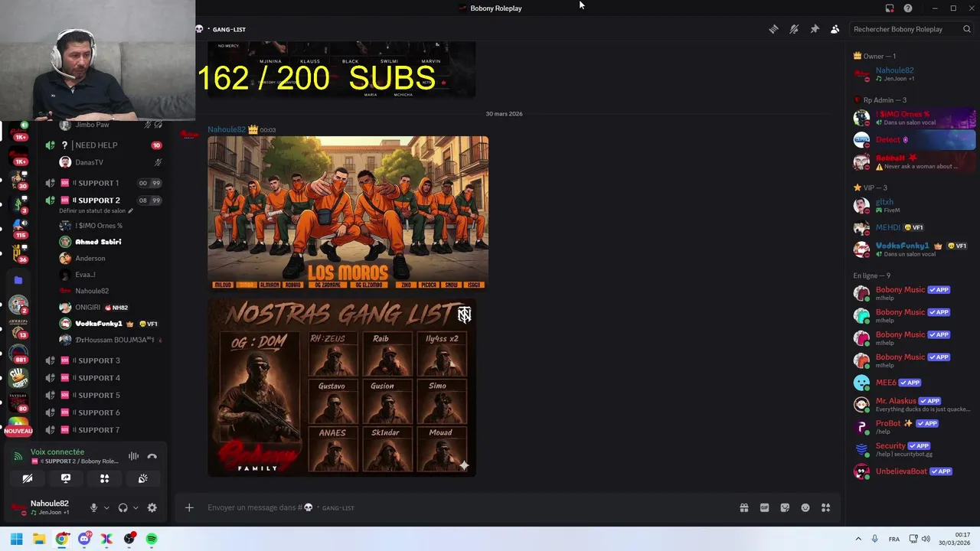Viewport: 980px width, 551px height.
Task: Click the Nahoule82 message author name
Action: (227, 129)
